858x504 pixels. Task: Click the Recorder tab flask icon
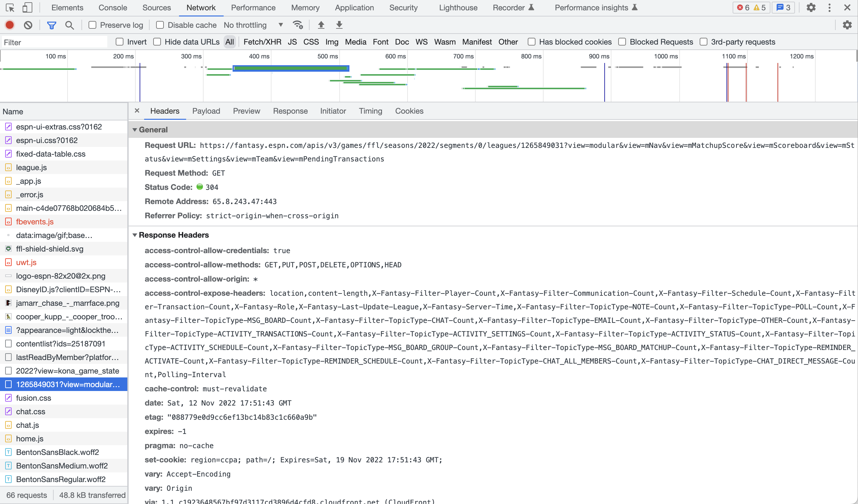532,7
